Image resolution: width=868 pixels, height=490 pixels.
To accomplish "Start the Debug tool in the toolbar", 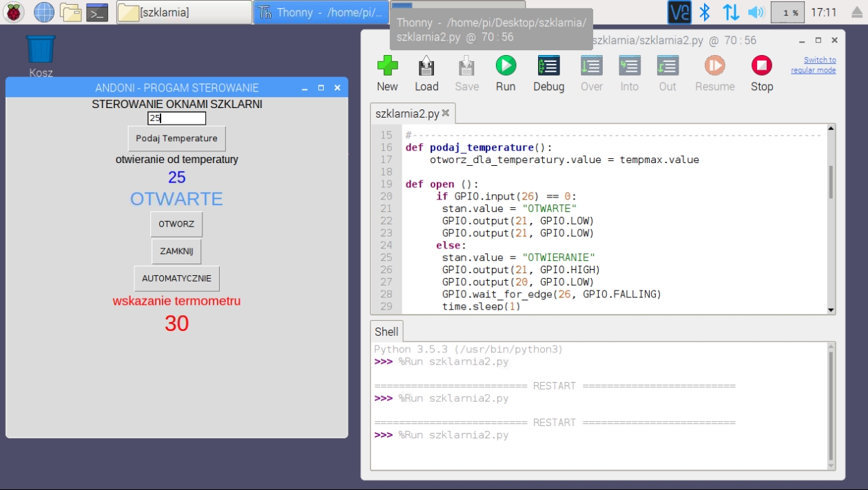I will (548, 66).
